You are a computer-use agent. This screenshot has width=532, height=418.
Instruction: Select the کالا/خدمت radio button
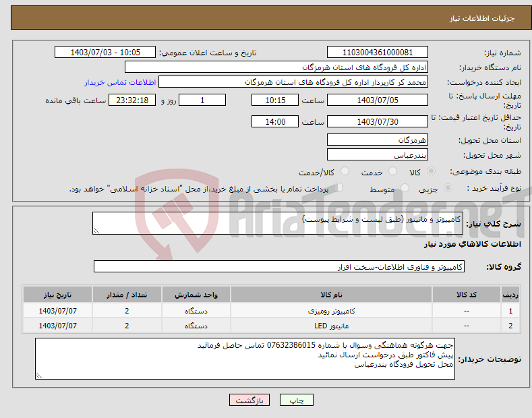pos(345,171)
